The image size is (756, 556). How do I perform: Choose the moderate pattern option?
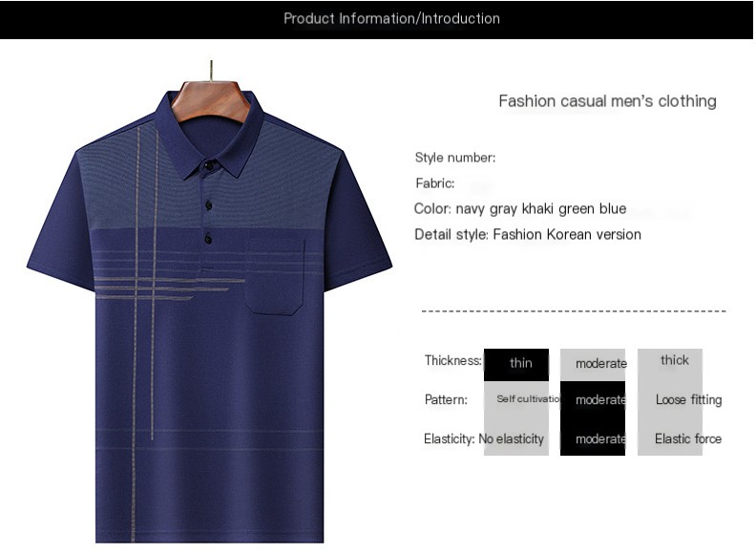point(593,400)
